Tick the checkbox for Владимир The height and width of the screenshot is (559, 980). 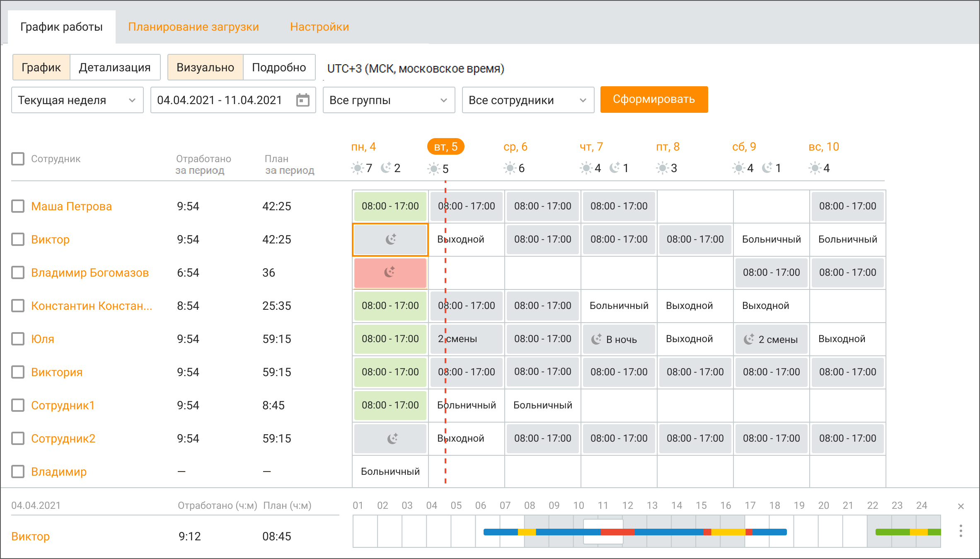point(18,472)
